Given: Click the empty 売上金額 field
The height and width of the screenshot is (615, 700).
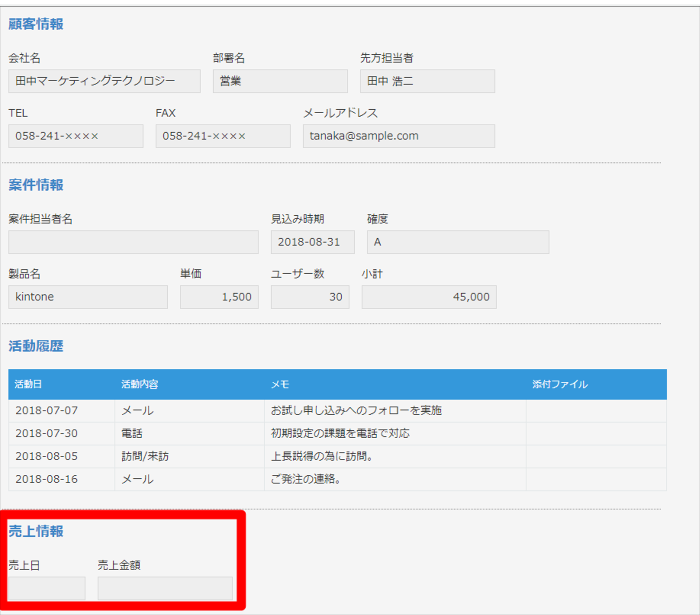Looking at the screenshot, I should point(165,588).
